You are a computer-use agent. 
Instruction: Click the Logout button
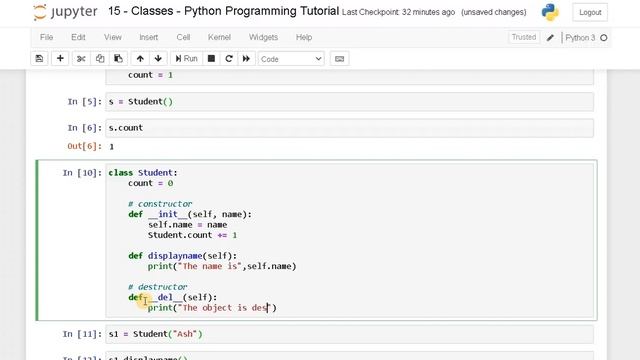pos(590,12)
